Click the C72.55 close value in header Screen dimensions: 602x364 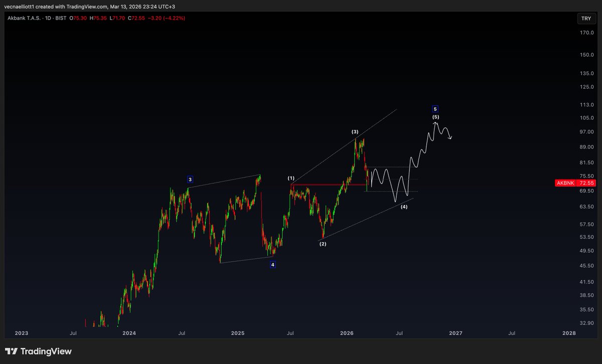pyautogui.click(x=137, y=18)
